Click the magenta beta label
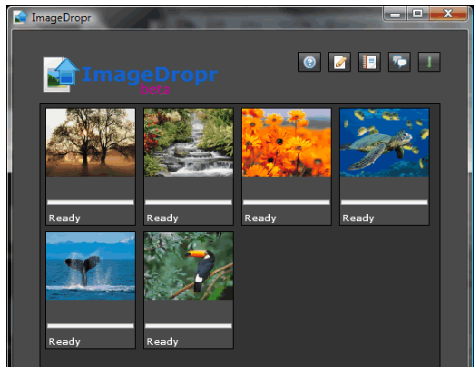This screenshot has width=475, height=367. pos(155,89)
